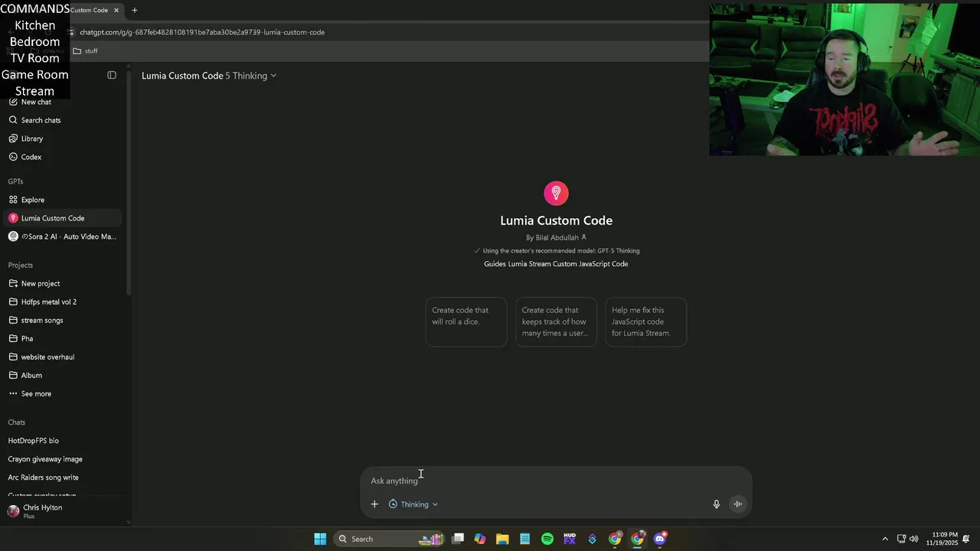Open the stuff bookmarks folder
Screen dimensions: 980x551
[x=86, y=51]
